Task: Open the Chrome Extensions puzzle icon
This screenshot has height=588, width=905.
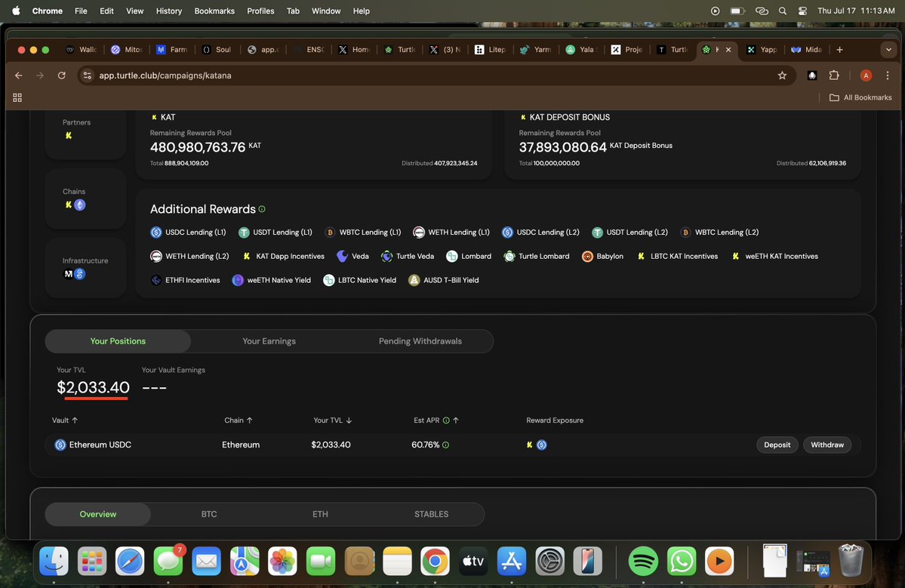Action: click(834, 75)
